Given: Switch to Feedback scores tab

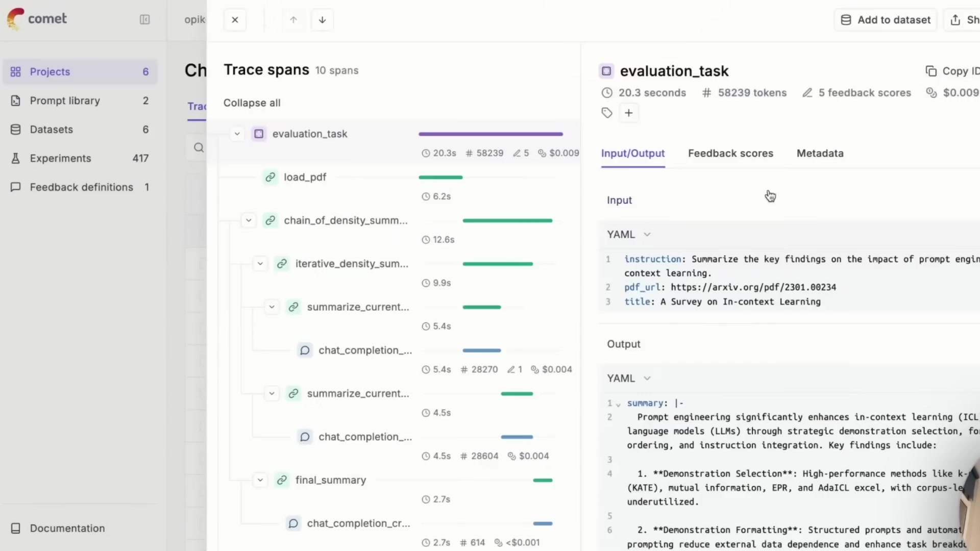Looking at the screenshot, I should pyautogui.click(x=730, y=153).
